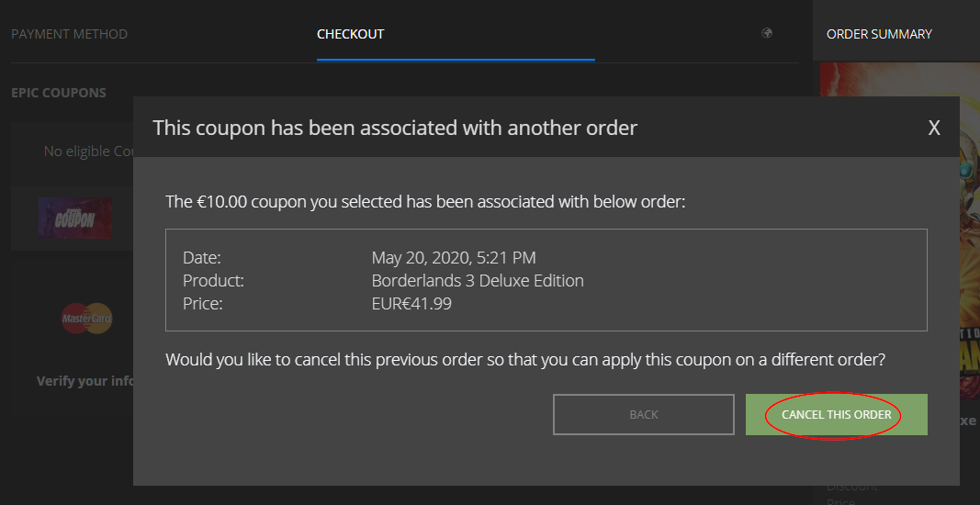Close the coupon dialog with X
This screenshot has height=505, width=980.
click(934, 128)
